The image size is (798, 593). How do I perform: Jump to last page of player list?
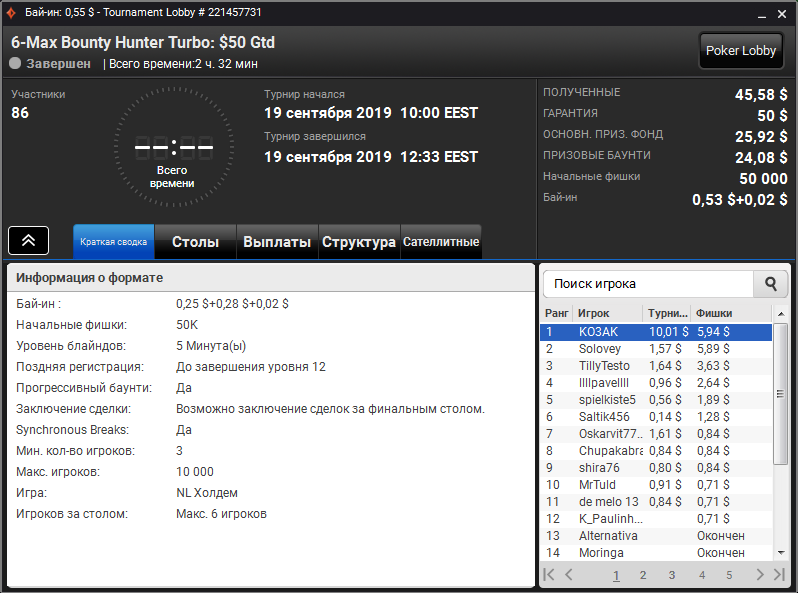pos(779,575)
